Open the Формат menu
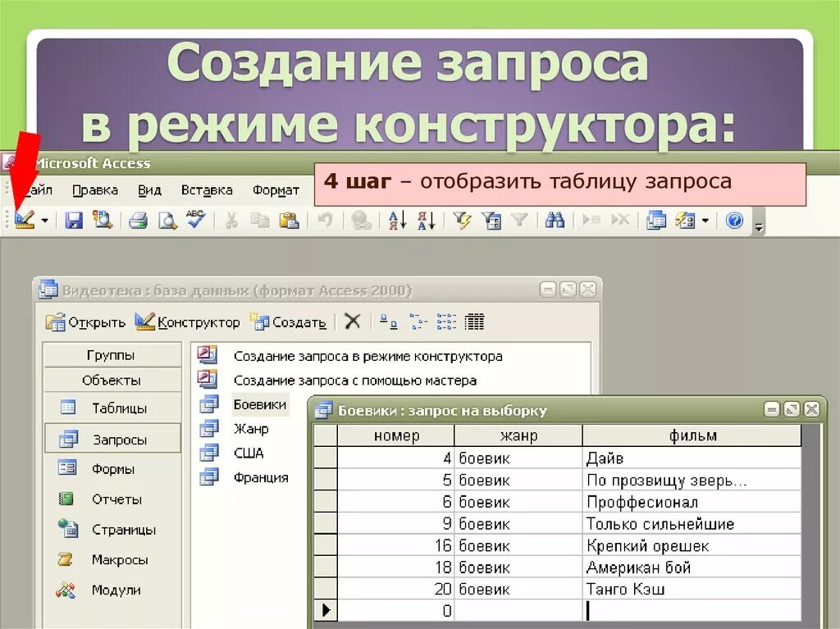The image size is (840, 629). click(276, 190)
